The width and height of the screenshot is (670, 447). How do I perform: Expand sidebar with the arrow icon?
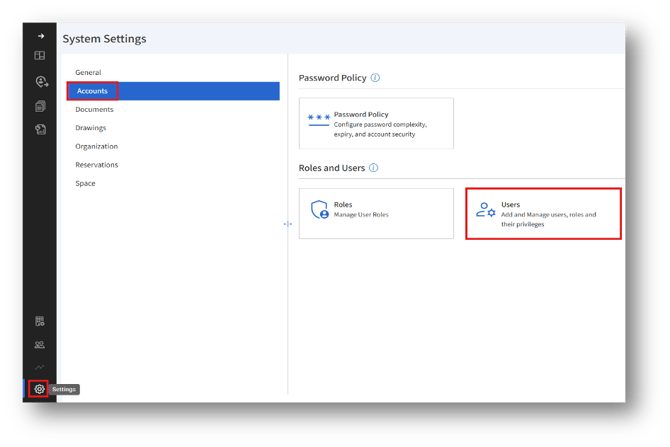pyautogui.click(x=40, y=36)
